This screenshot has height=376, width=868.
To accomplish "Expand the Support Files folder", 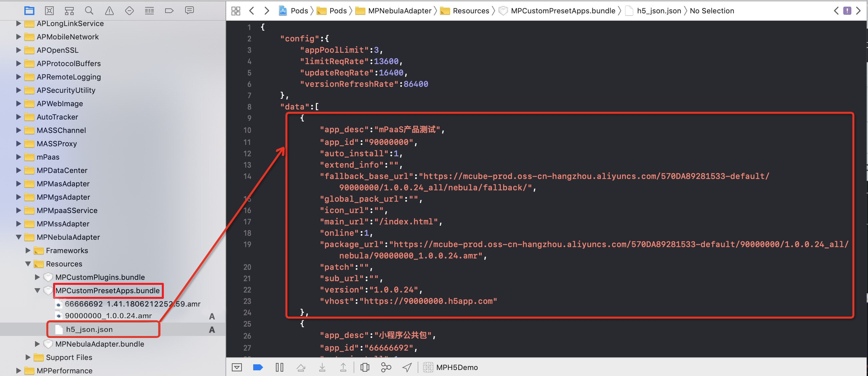I will coord(28,357).
